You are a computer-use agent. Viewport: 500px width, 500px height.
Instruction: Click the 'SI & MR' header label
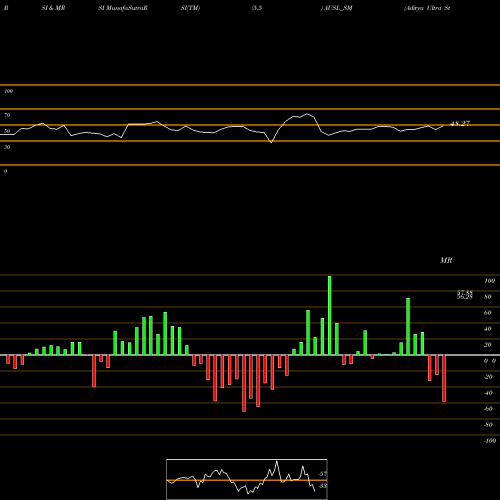[53, 8]
